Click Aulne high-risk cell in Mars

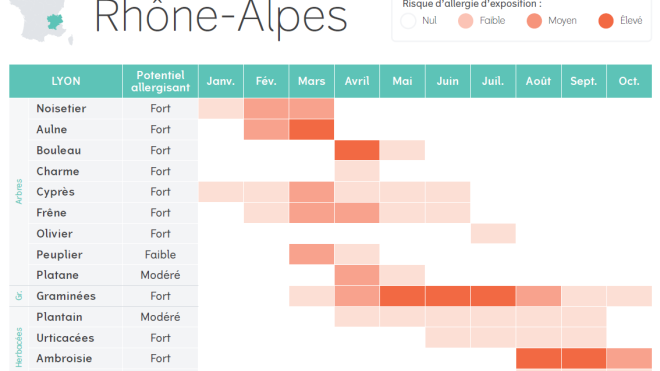(311, 129)
